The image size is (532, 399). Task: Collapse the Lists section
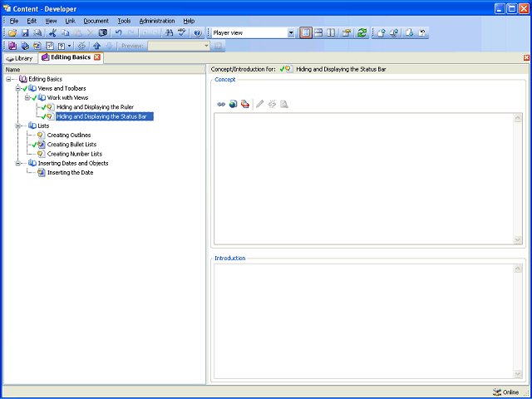(x=18, y=126)
